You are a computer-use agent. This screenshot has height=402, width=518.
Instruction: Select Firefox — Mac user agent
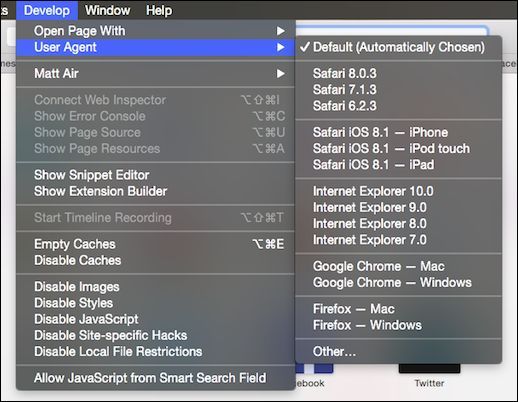click(x=398, y=309)
